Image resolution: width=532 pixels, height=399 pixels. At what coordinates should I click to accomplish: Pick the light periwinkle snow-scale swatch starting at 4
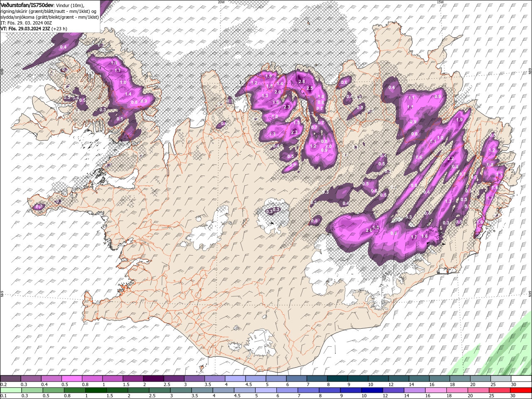coord(234,379)
